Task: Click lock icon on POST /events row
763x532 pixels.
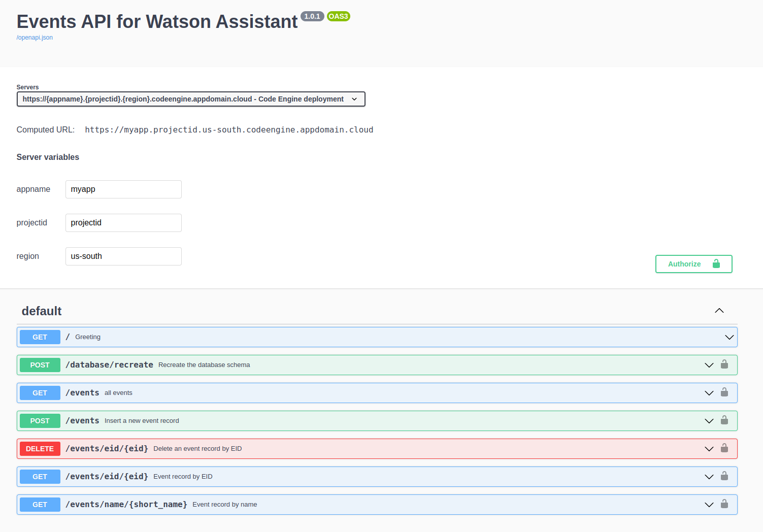Action: point(724,420)
